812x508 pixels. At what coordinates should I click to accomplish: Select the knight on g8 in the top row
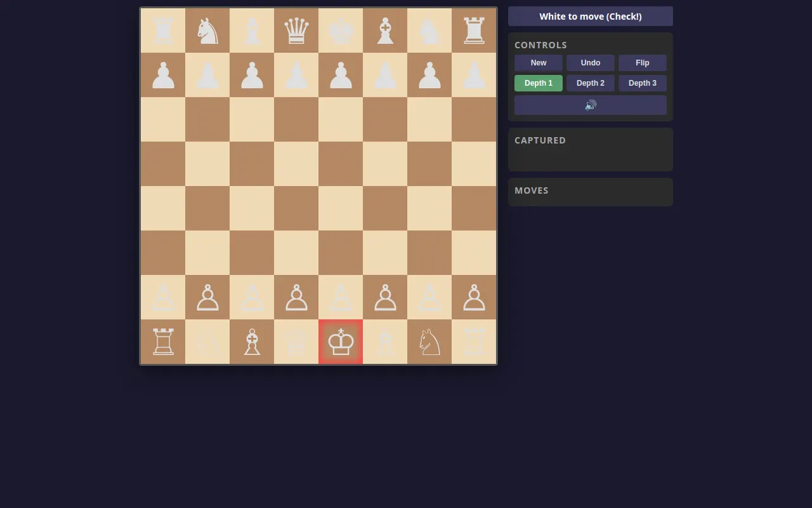[x=429, y=30]
